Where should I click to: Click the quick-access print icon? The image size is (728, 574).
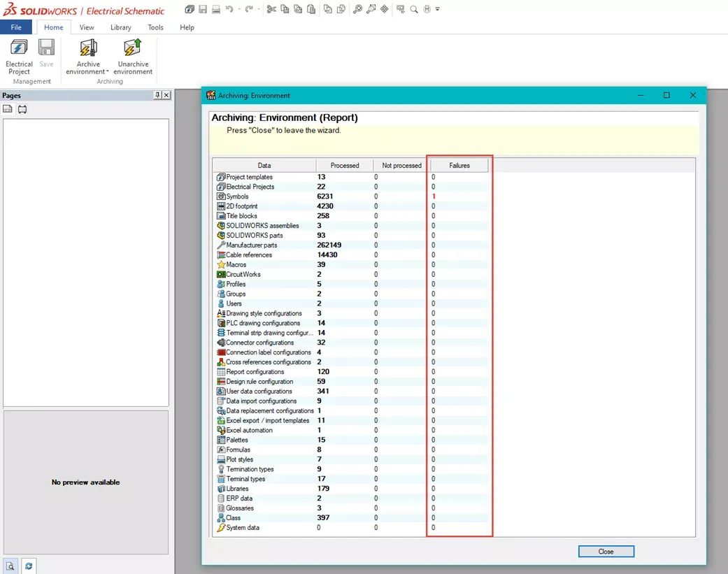click(216, 9)
